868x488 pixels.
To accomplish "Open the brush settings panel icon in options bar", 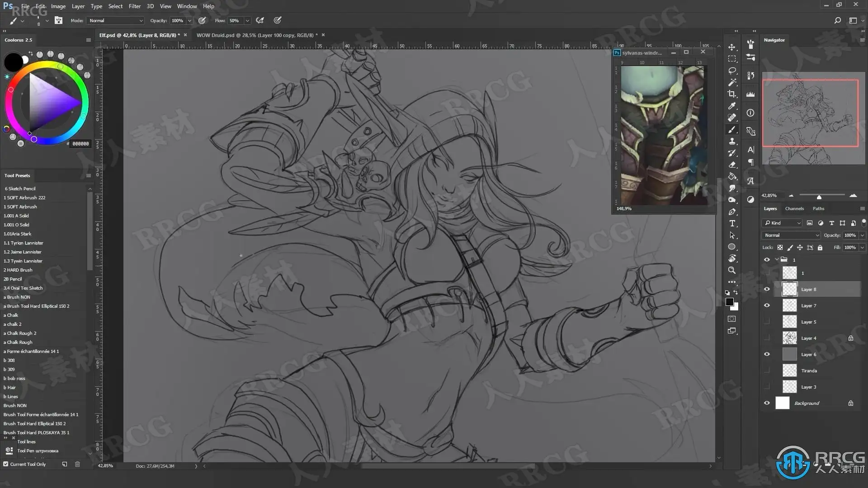I will pyautogui.click(x=58, y=20).
